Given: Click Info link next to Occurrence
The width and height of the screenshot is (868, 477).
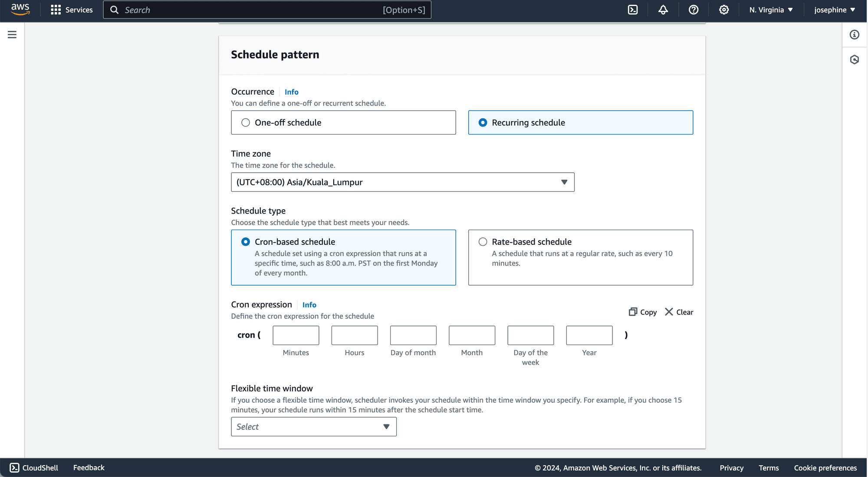Looking at the screenshot, I should tap(292, 92).
